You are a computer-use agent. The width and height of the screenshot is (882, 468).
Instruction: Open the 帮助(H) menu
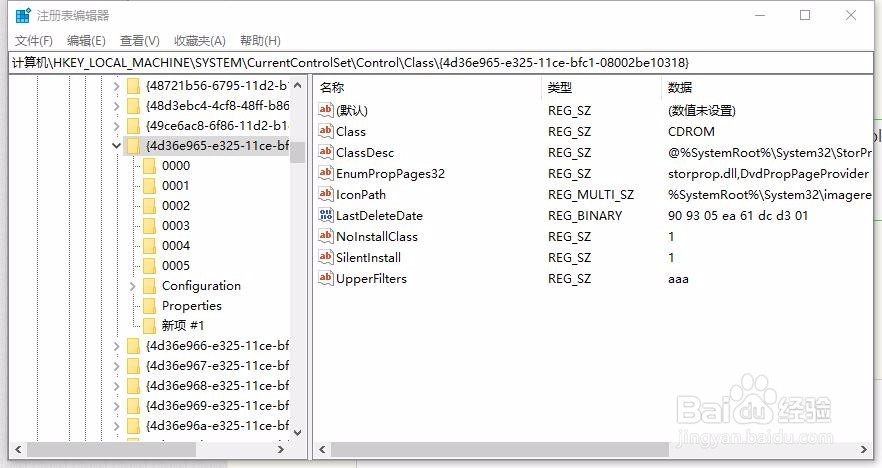pyautogui.click(x=260, y=40)
